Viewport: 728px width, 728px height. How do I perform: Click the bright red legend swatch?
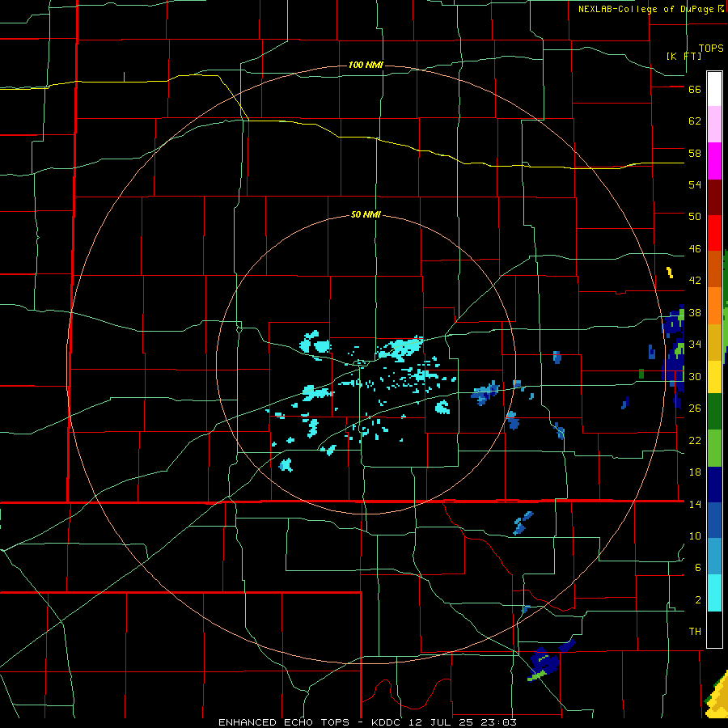pos(714,233)
